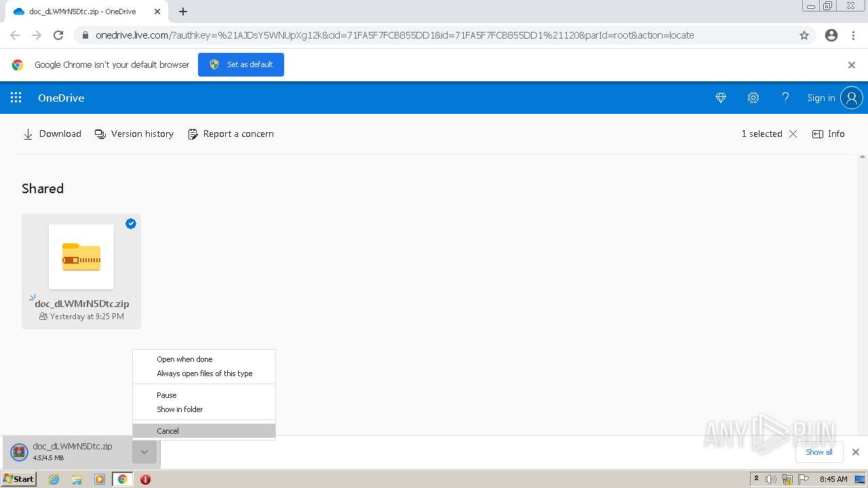This screenshot has height=488, width=868.
Task: Select Always open files of this type
Action: point(204,373)
